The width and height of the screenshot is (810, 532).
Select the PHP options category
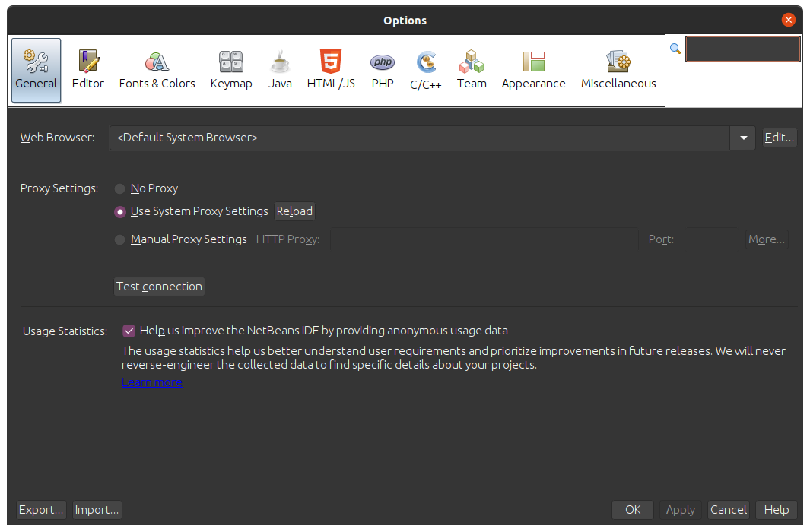383,70
